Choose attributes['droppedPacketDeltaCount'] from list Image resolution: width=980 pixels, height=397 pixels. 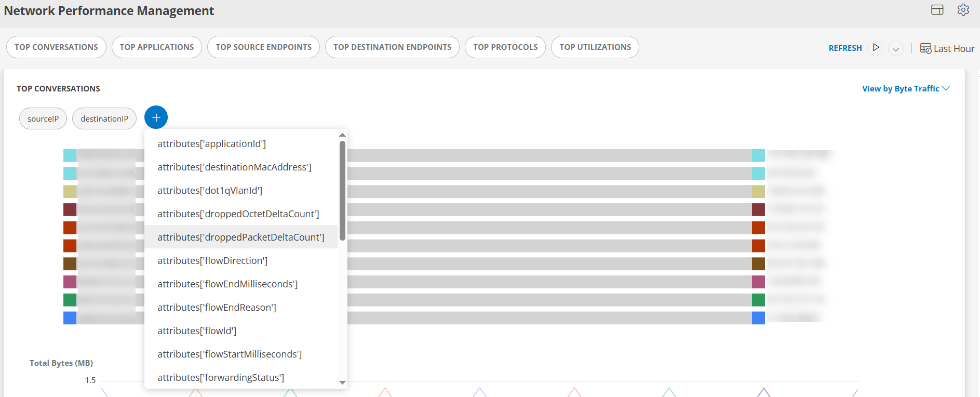[x=240, y=237]
